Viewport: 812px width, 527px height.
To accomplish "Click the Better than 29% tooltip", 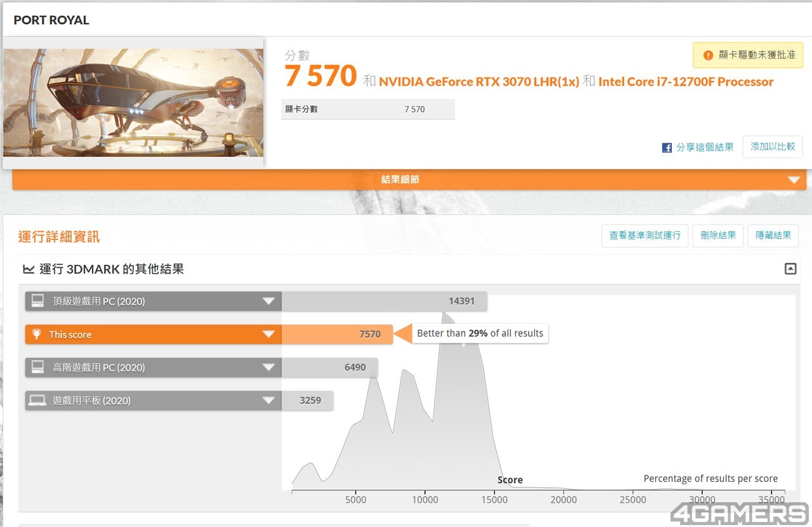I will point(480,333).
